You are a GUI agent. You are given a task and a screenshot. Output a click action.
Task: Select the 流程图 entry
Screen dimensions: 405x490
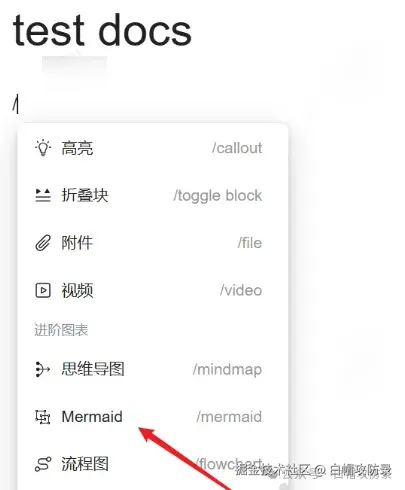click(x=153, y=464)
